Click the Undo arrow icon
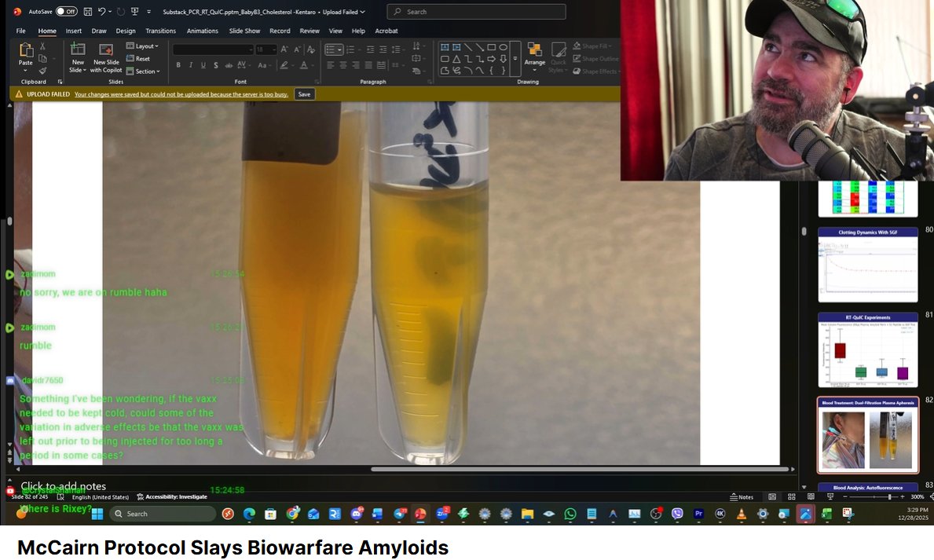Viewport: 934px width, 560px height. (x=102, y=11)
